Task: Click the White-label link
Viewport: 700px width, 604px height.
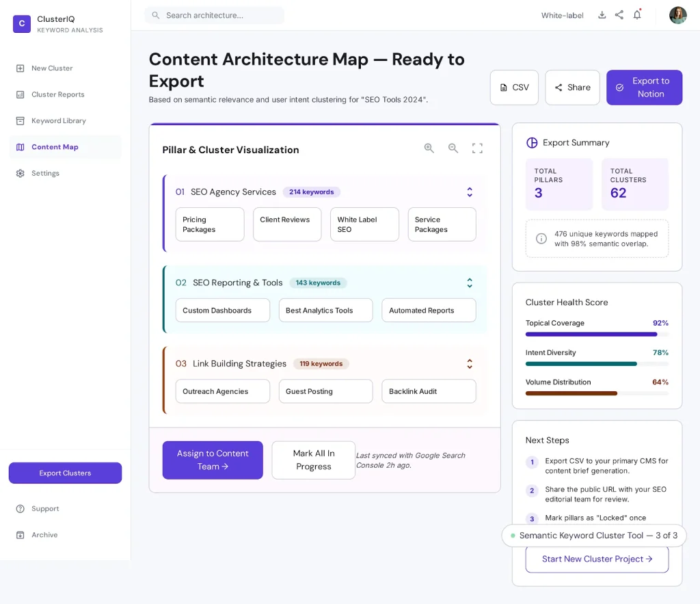Action: (562, 15)
